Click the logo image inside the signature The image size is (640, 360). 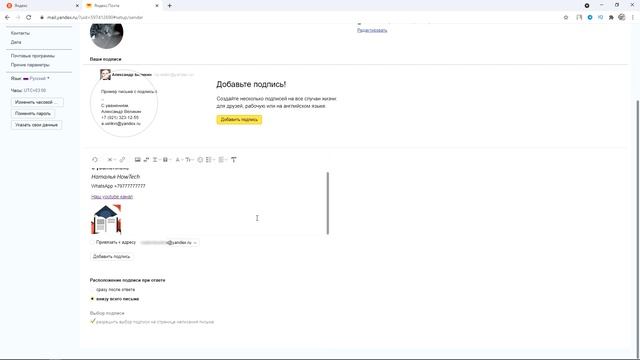pyautogui.click(x=106, y=220)
